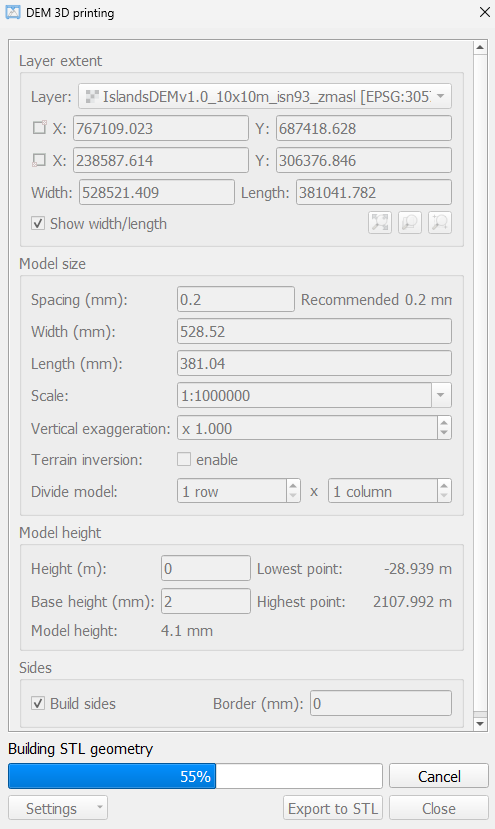Click the 55% progress bar

point(195,776)
